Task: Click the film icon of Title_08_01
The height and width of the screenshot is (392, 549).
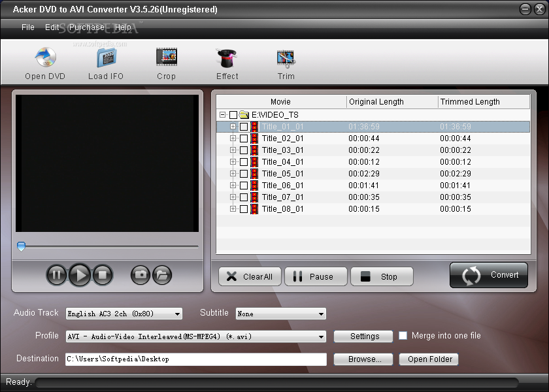Action: 254,209
